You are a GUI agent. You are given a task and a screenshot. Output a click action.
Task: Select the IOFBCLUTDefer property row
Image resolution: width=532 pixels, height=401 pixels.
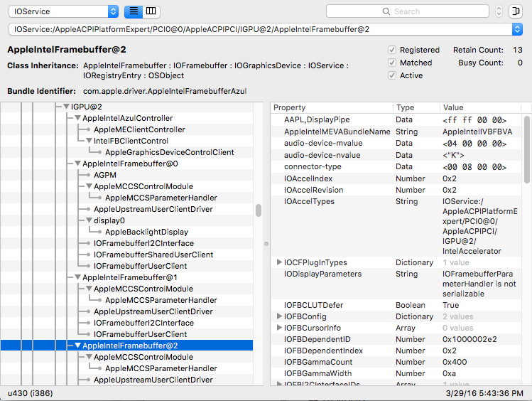tap(396, 305)
